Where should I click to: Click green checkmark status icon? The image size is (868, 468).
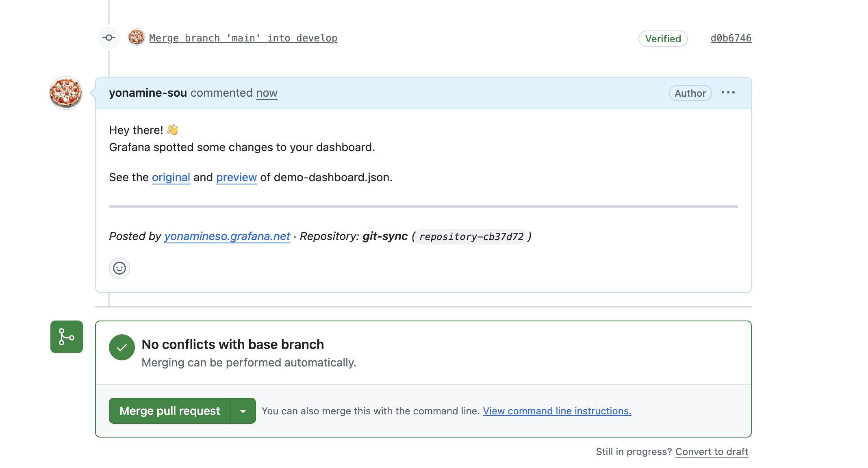click(x=122, y=347)
